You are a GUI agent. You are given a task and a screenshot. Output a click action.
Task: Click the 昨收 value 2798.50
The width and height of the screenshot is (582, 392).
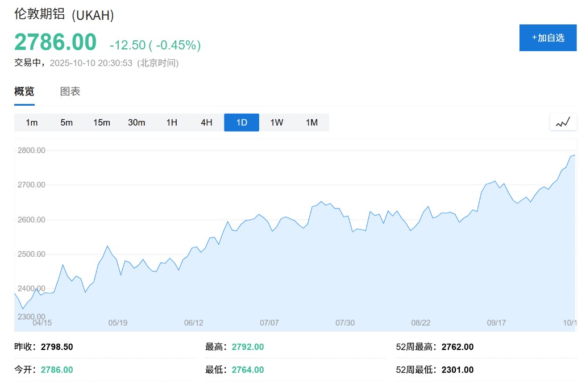pyautogui.click(x=57, y=347)
